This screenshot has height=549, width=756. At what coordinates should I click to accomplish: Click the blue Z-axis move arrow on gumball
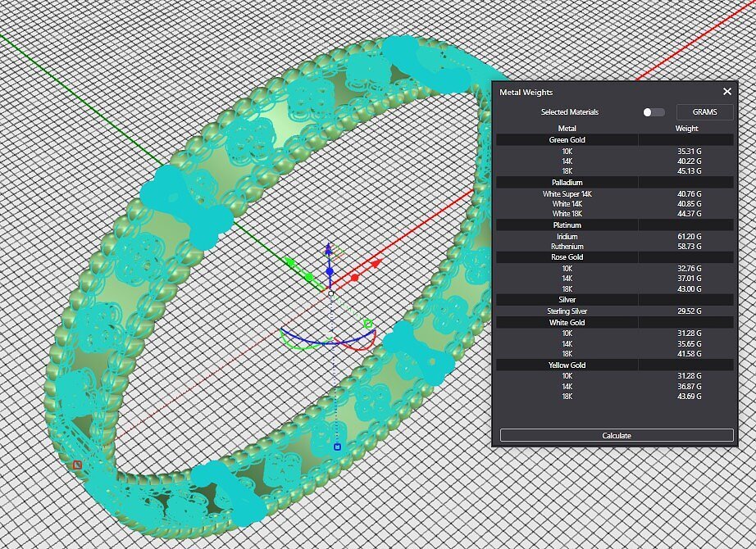[329, 251]
